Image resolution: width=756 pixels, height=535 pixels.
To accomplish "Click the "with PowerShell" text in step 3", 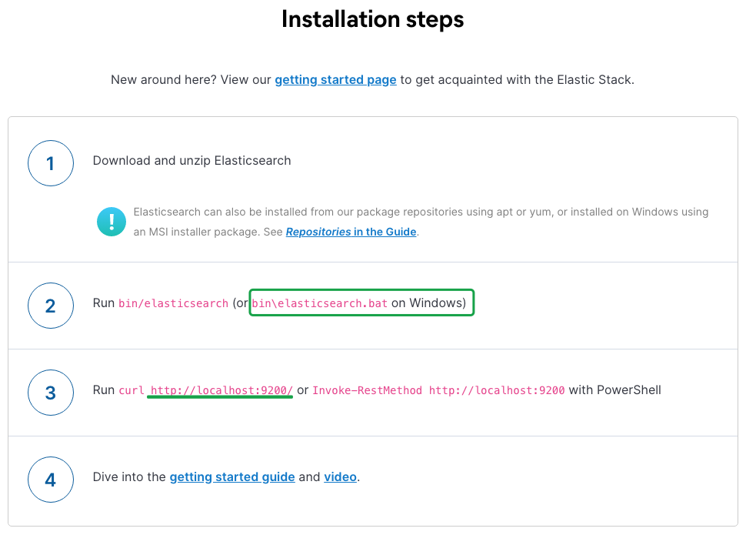I will coord(614,390).
